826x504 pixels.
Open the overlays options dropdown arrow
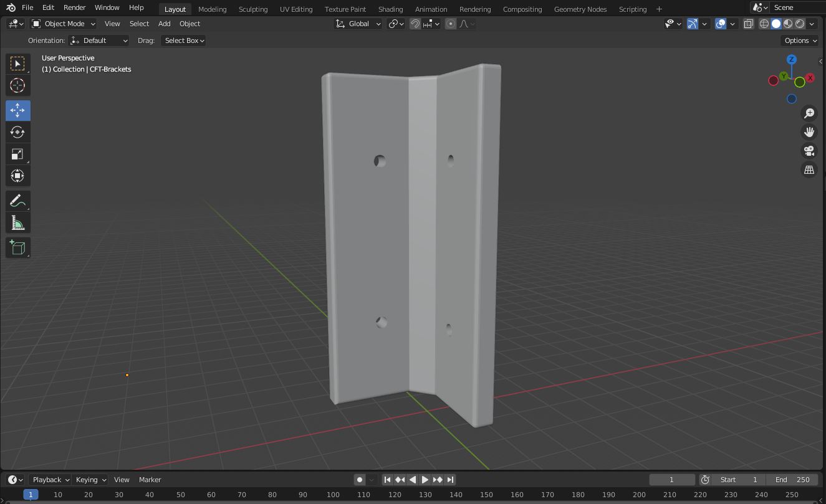pos(732,24)
